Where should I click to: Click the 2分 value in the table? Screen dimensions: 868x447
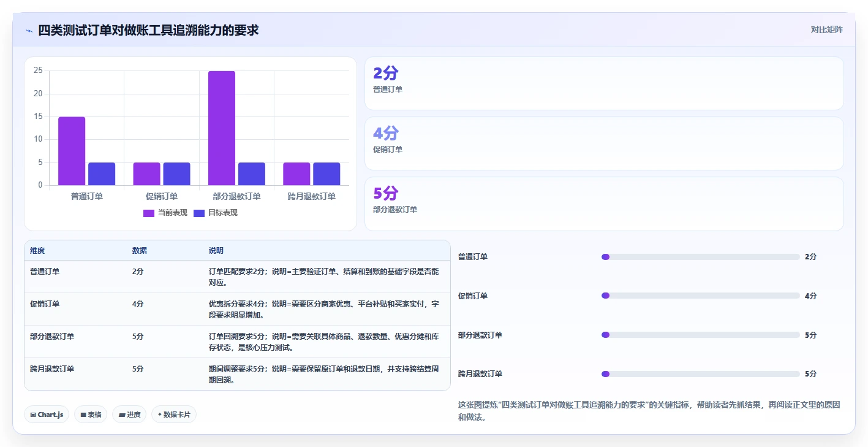[x=138, y=271]
